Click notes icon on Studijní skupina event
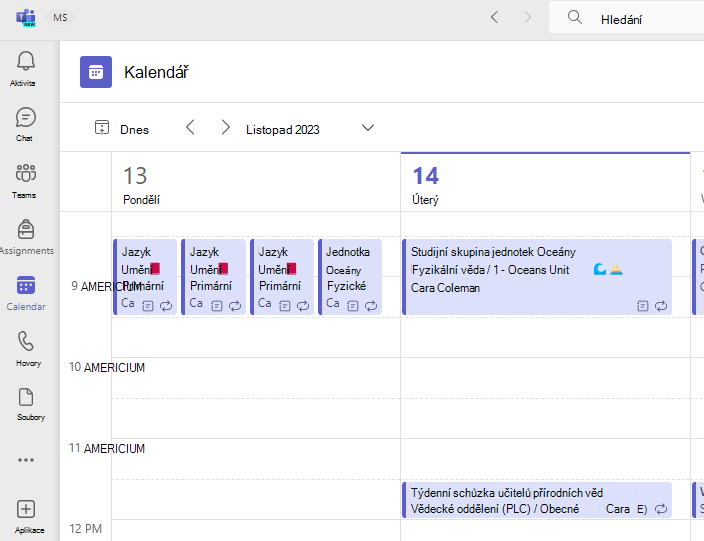This screenshot has height=541, width=704. coord(642,306)
